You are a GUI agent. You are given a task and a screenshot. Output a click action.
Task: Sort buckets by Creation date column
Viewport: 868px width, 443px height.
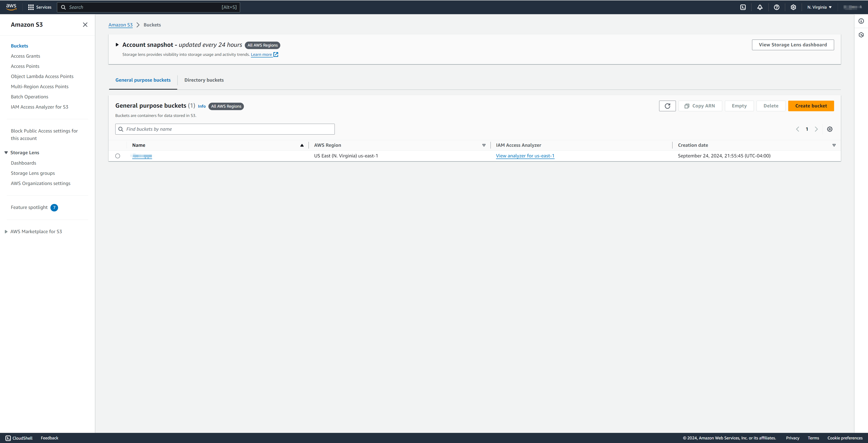click(x=693, y=145)
